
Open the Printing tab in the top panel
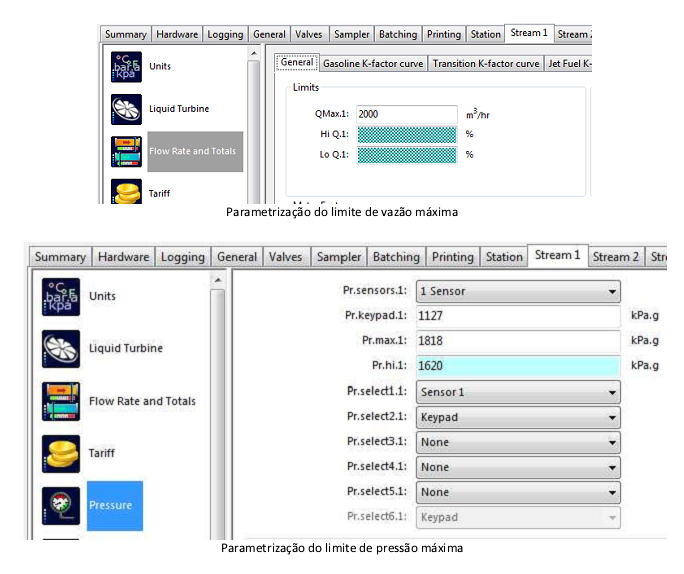[x=444, y=34]
